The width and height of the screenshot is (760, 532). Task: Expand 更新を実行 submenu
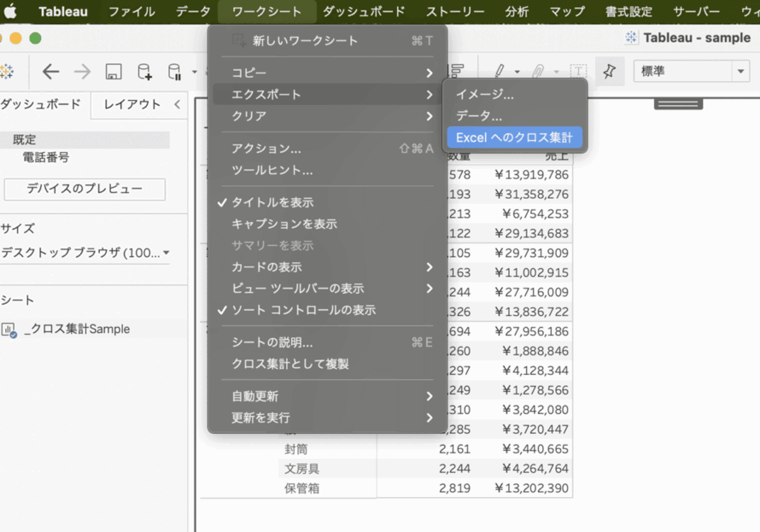[x=327, y=418]
